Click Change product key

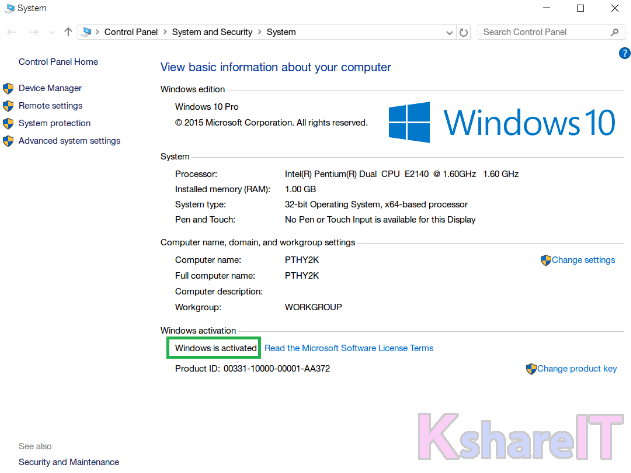577,369
